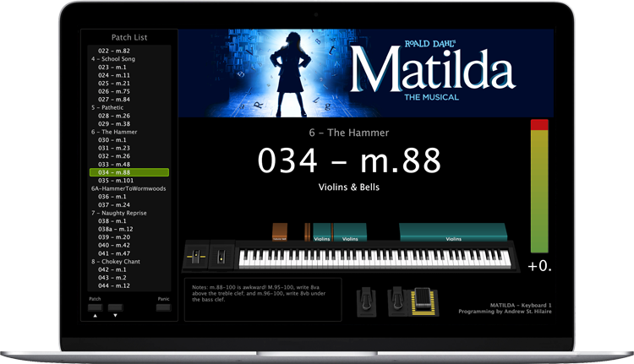The height and width of the screenshot is (364, 634).
Task: Click Programming by Andrew St. Hilaire credit
Action: click(505, 312)
